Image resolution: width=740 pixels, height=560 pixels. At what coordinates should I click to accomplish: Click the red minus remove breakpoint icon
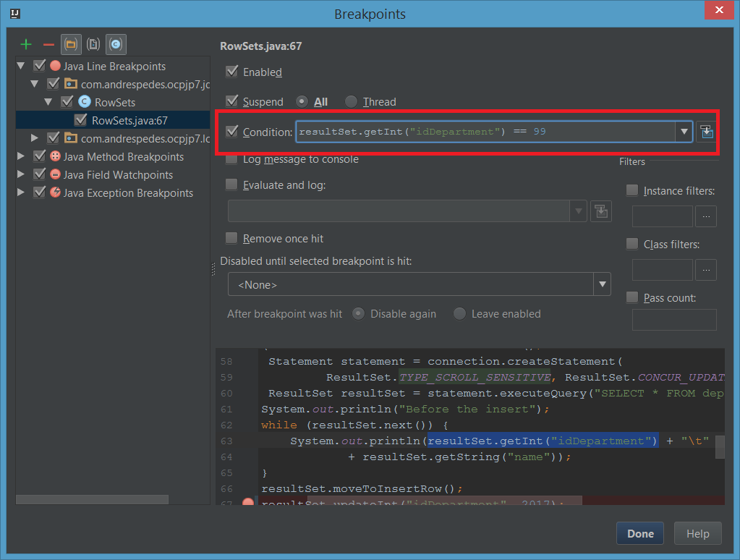pos(48,44)
